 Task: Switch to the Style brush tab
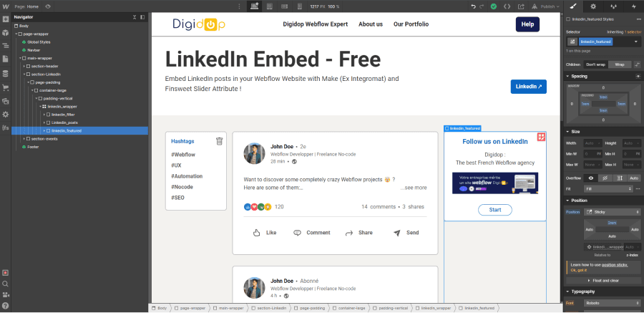click(574, 6)
